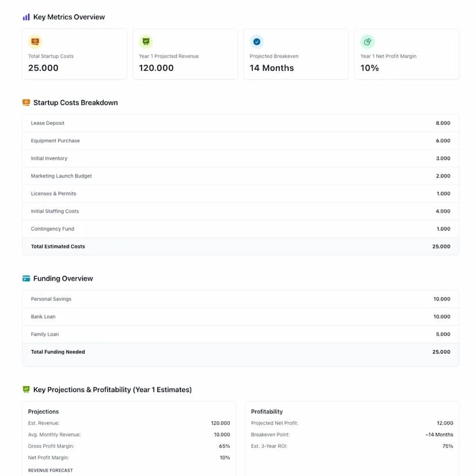476x476 pixels.
Task: Click the green icon beside Key Projections heading
Action: 26,389
